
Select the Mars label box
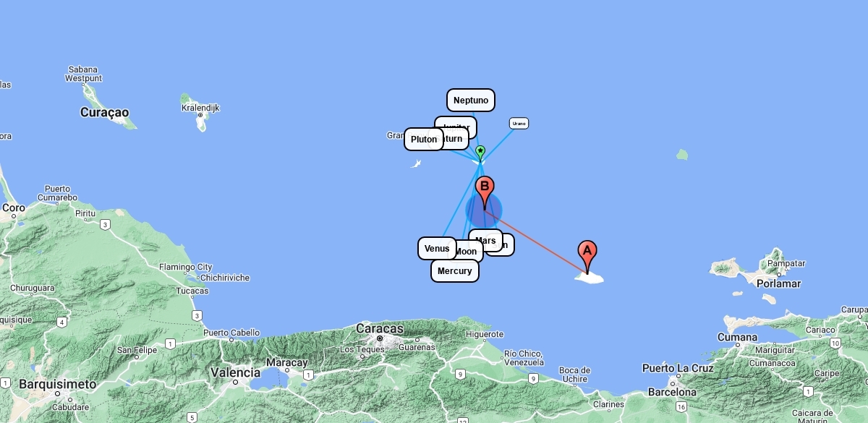click(x=486, y=240)
